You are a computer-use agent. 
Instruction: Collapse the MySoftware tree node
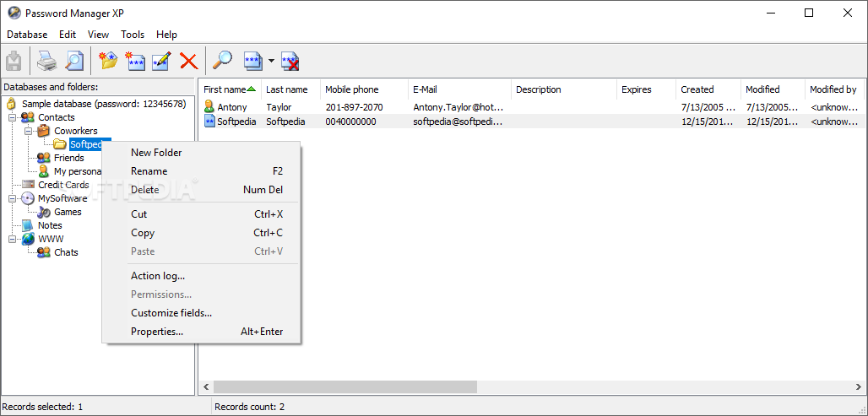coord(12,198)
